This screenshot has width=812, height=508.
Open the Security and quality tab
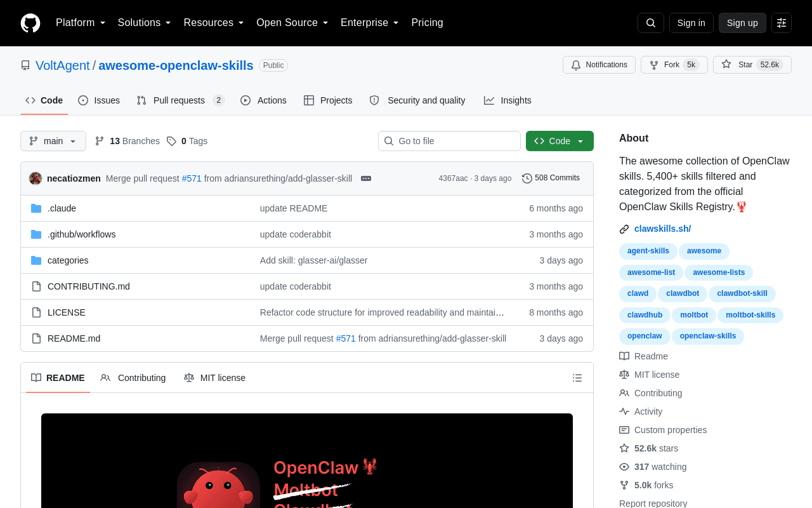(x=417, y=100)
